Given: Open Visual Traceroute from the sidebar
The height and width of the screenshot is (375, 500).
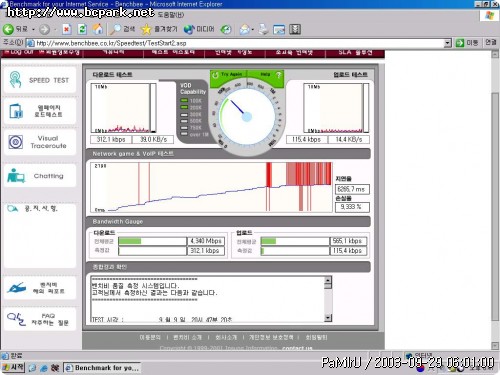Looking at the screenshot, I should pos(40,142).
